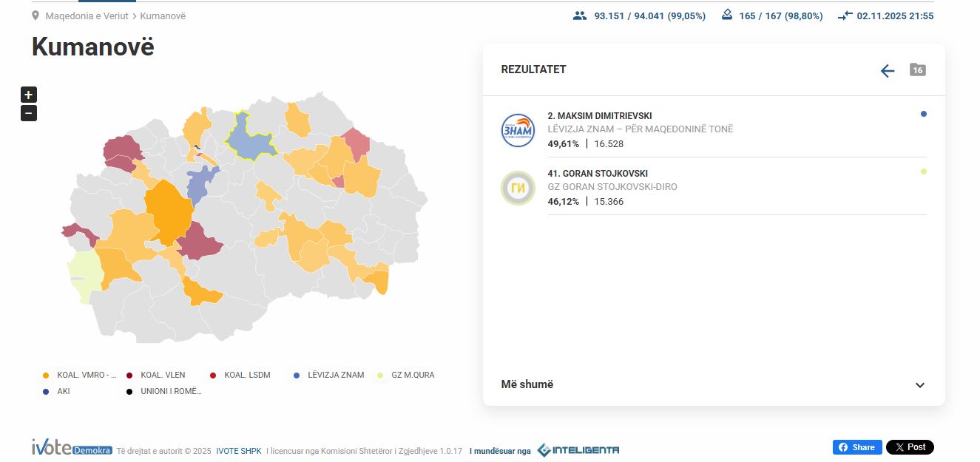Zoom in the map with plus button
The image size is (980, 462).
28,95
